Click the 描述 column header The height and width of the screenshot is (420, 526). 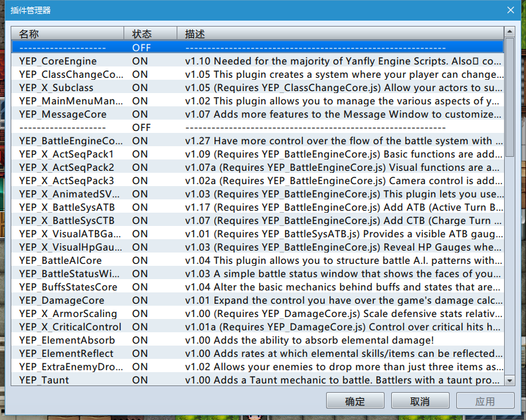pos(340,34)
